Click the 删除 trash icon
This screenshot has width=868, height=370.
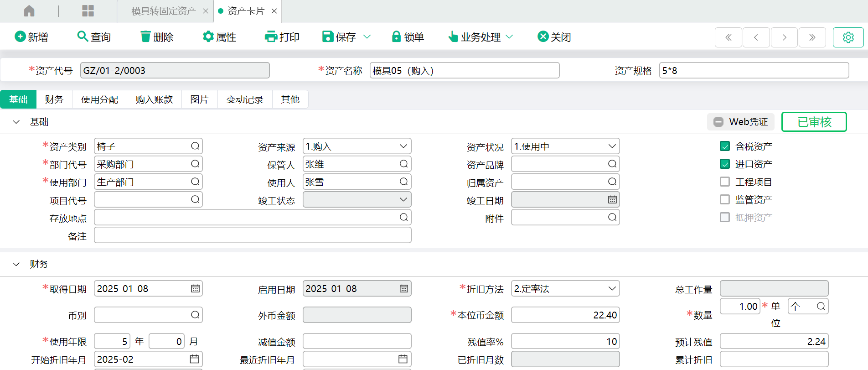pos(145,36)
